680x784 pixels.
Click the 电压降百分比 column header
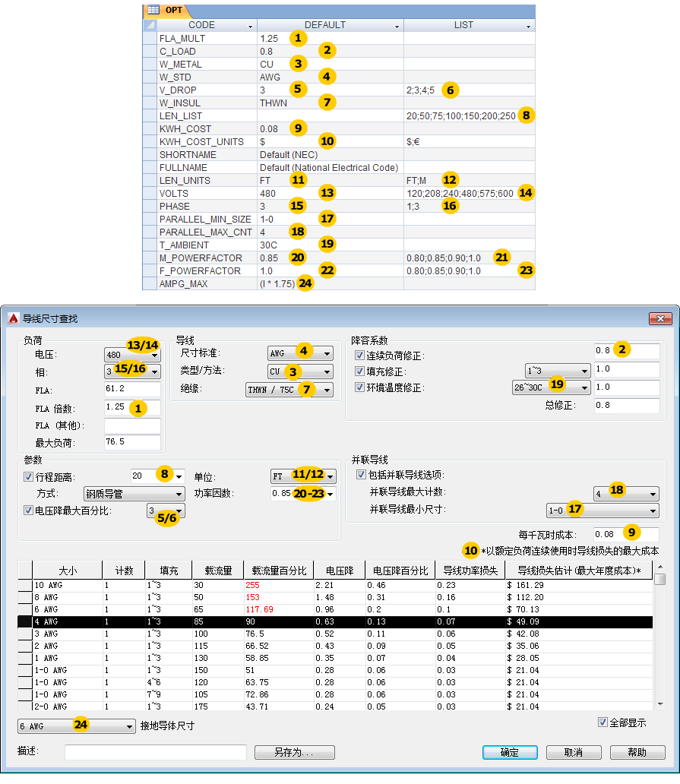(400, 571)
